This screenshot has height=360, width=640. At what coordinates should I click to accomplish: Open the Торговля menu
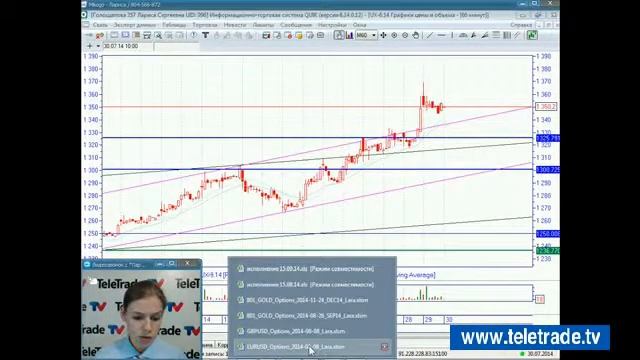pyautogui.click(x=205, y=25)
